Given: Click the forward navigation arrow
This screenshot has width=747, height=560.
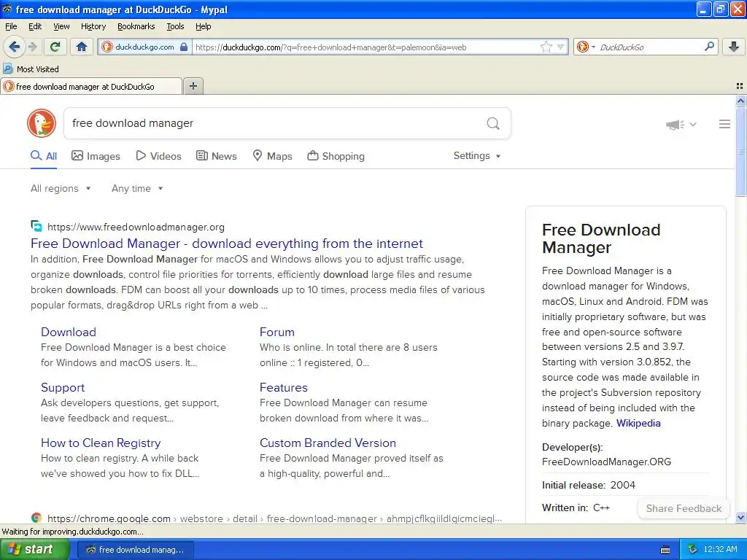Looking at the screenshot, I should tap(32, 47).
